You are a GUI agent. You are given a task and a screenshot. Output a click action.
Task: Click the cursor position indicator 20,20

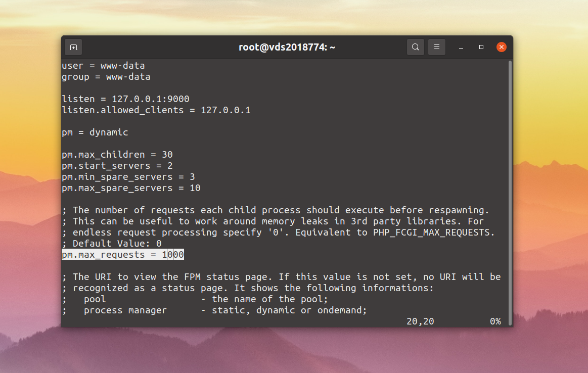pos(420,321)
